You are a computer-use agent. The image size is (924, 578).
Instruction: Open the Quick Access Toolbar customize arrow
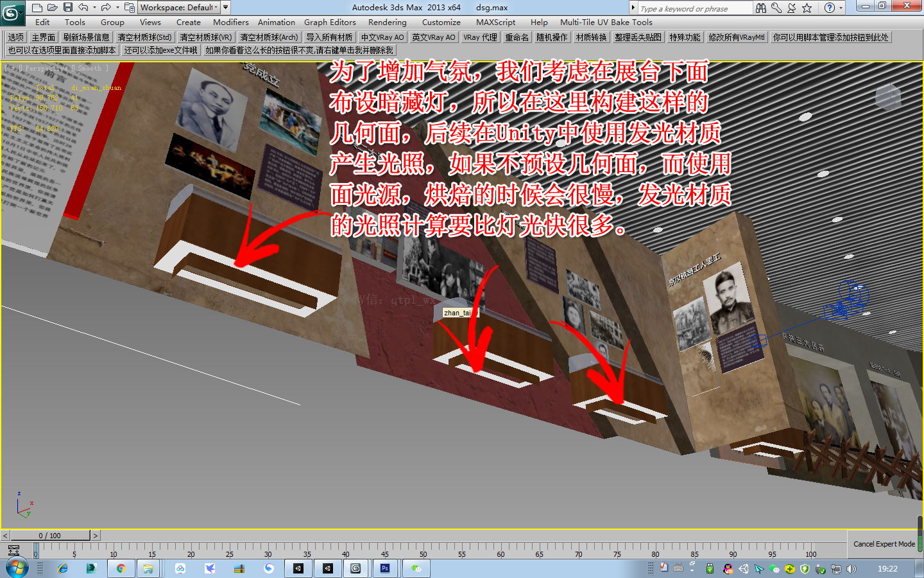(x=226, y=8)
